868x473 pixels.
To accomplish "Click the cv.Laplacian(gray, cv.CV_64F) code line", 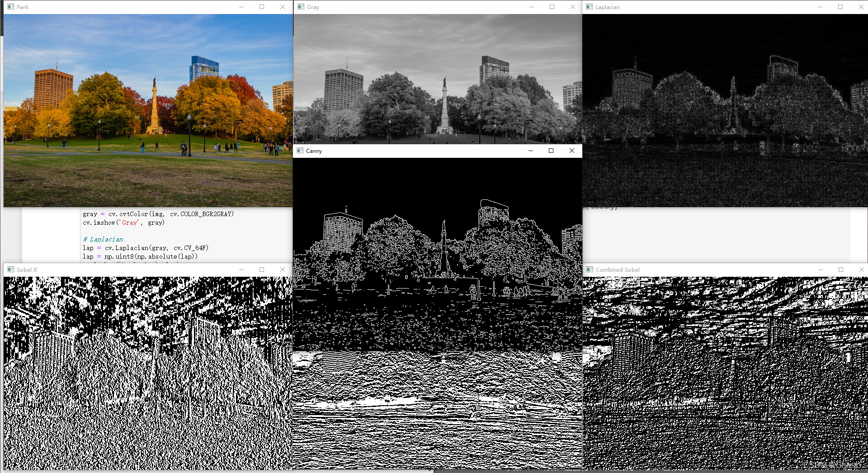I will pos(146,248).
